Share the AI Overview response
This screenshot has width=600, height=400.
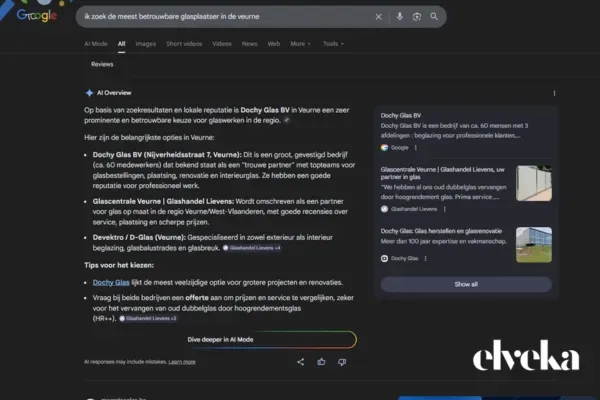[301, 362]
